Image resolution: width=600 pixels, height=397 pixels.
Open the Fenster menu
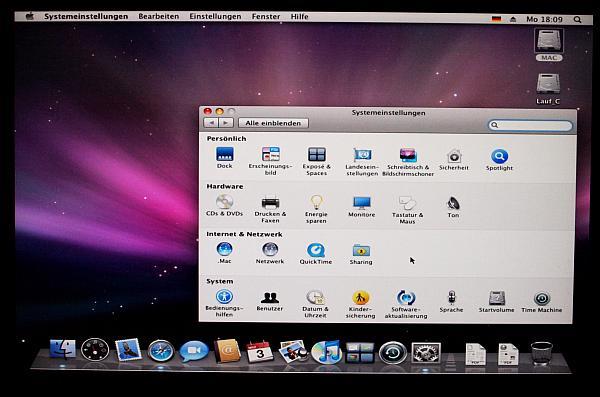pos(266,16)
